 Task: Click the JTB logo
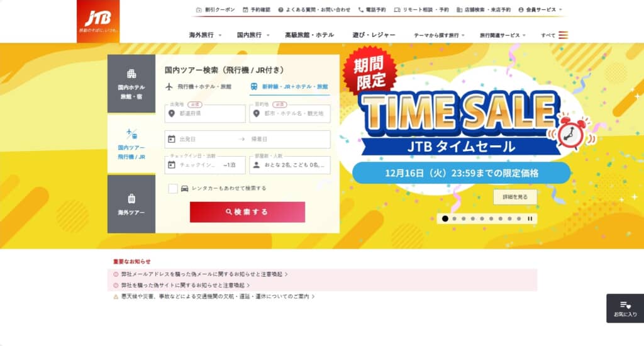coord(98,21)
